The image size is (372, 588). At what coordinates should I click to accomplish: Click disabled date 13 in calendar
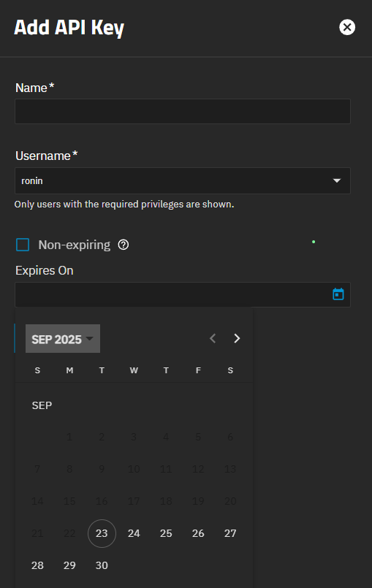click(x=230, y=469)
